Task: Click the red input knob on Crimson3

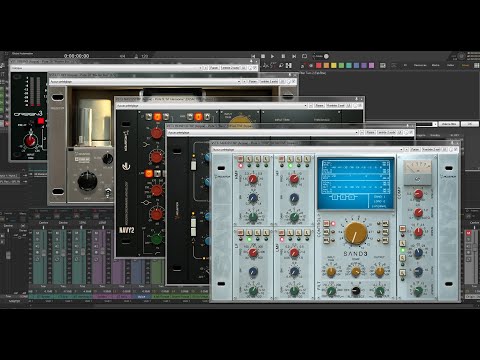Action: (x=30, y=141)
